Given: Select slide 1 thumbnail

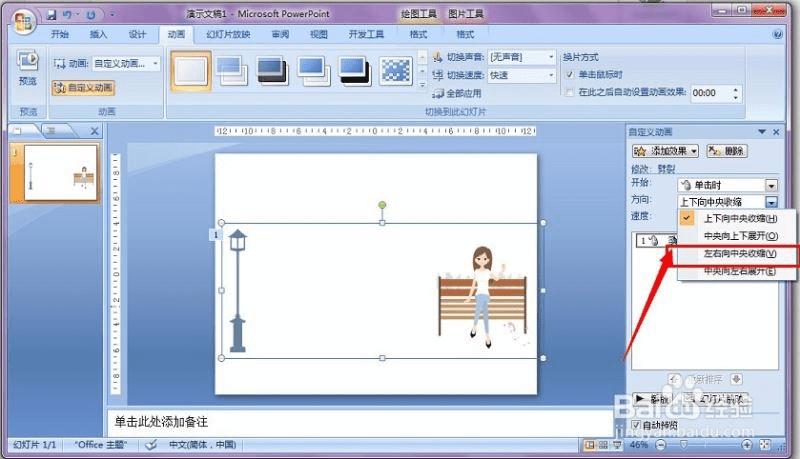Looking at the screenshot, I should [60, 172].
